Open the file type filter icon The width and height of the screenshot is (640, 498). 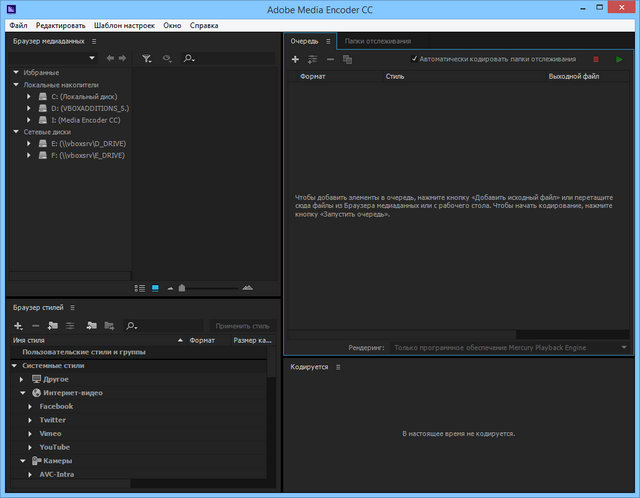[147, 59]
